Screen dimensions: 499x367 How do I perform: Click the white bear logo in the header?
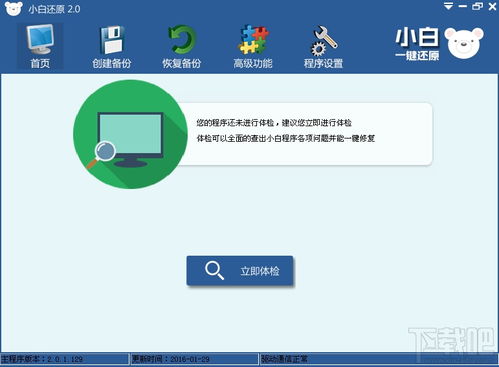click(464, 44)
